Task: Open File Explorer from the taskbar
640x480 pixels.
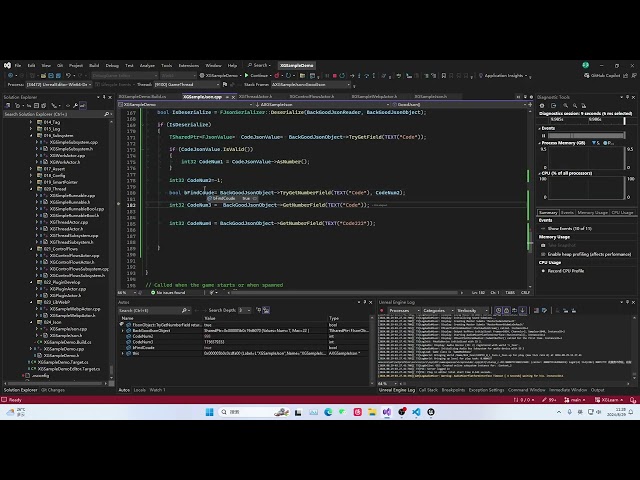Action: tap(372, 412)
